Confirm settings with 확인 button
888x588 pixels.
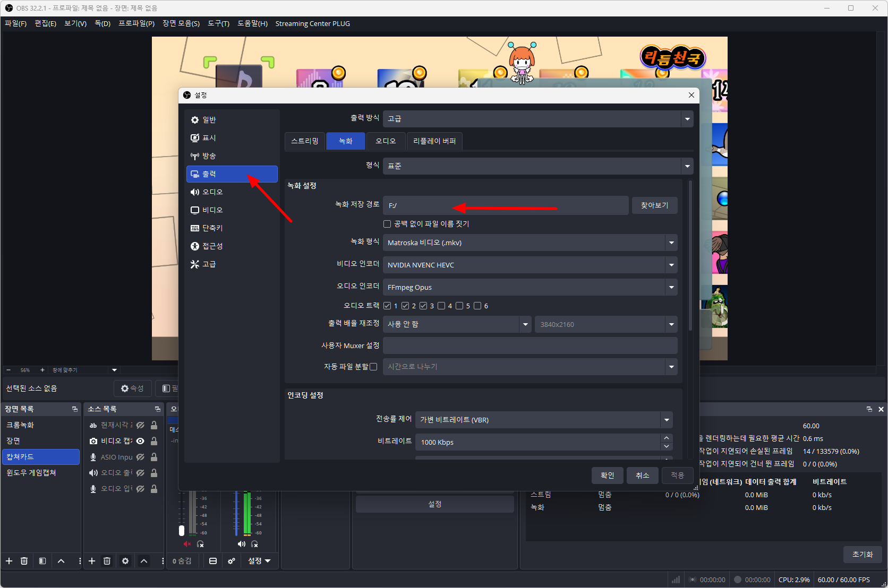[x=607, y=475]
